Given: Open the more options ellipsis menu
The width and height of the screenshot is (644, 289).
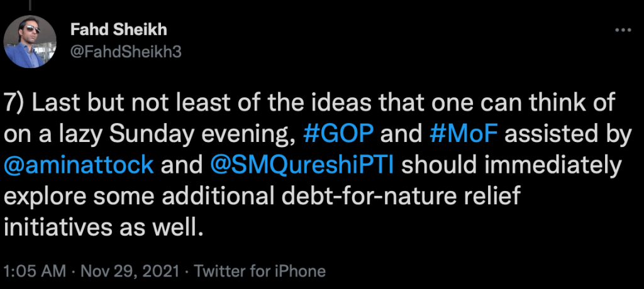Looking at the screenshot, I should coord(621,30).
